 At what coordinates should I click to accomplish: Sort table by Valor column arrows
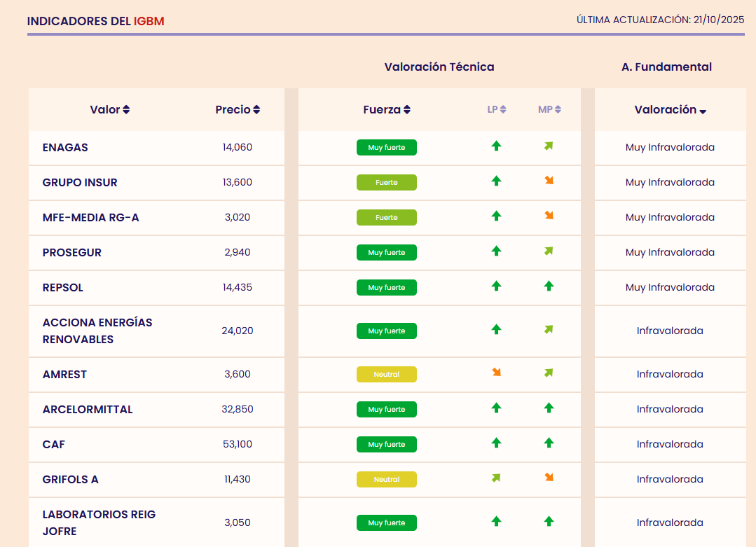126,110
